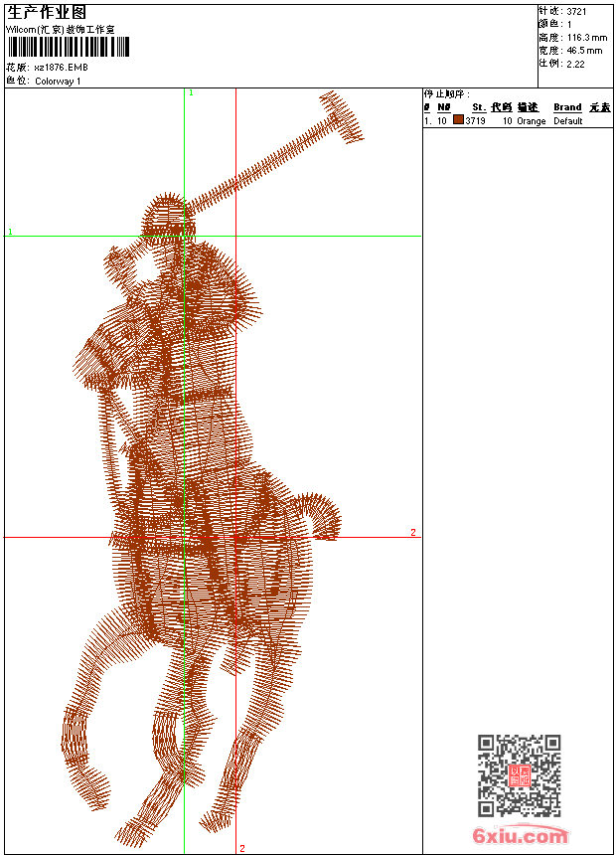Click the QR code image
The width and height of the screenshot is (616, 855).
(x=519, y=775)
